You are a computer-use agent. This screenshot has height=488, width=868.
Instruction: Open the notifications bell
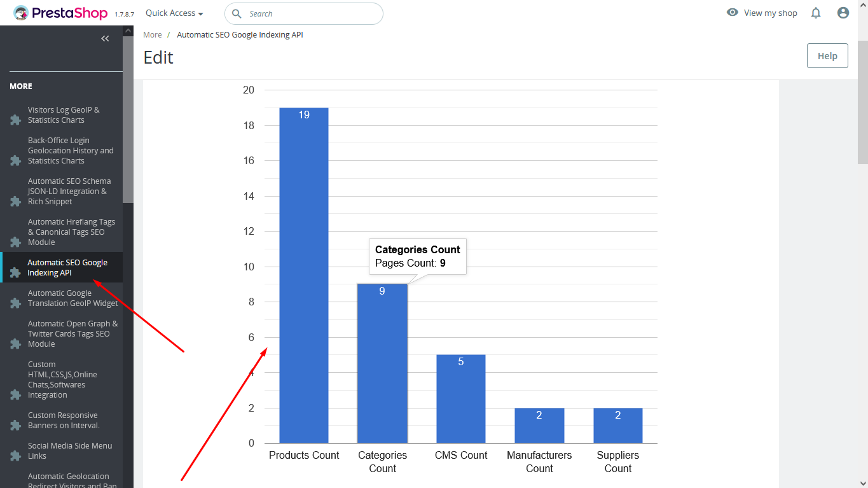(x=816, y=13)
